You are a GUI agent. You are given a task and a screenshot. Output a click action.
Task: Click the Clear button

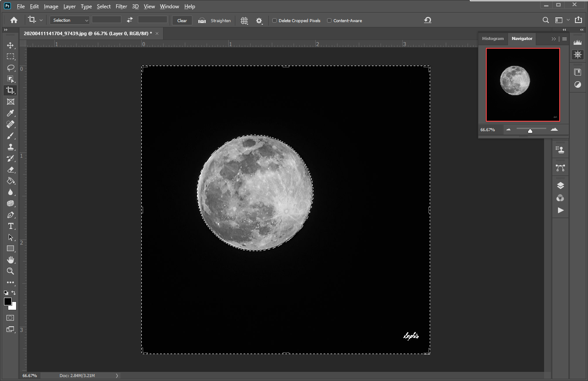[182, 20]
